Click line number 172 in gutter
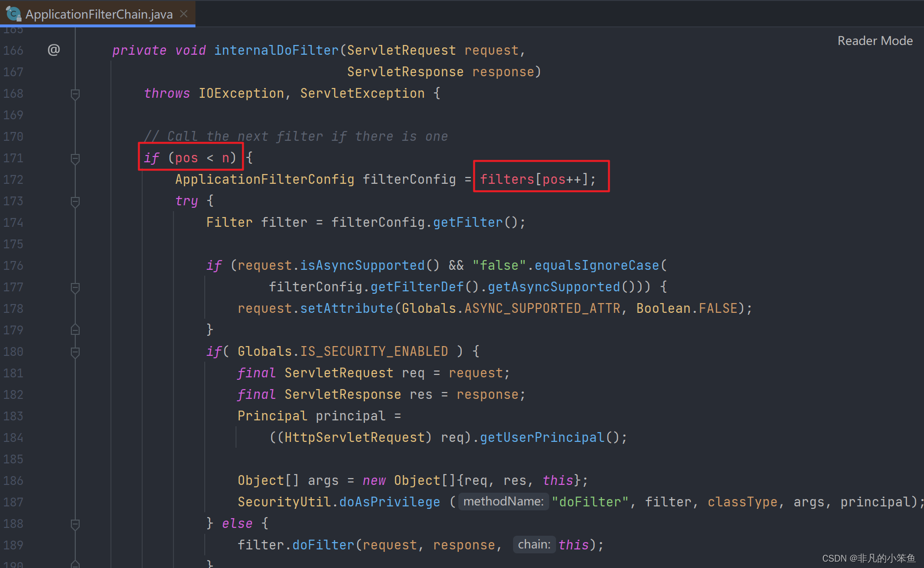 [13, 179]
